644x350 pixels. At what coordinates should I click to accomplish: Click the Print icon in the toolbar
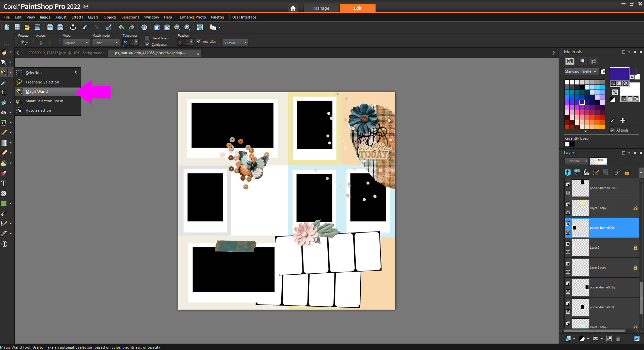tap(73, 28)
